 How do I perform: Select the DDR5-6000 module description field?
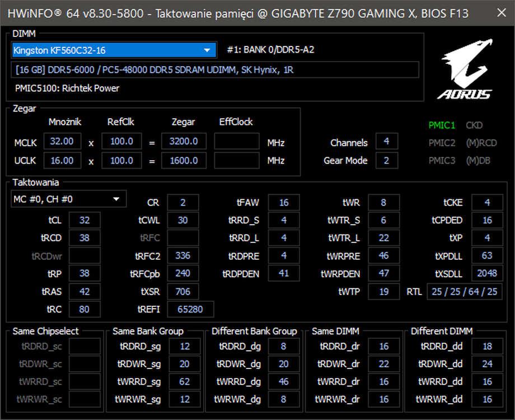214,70
